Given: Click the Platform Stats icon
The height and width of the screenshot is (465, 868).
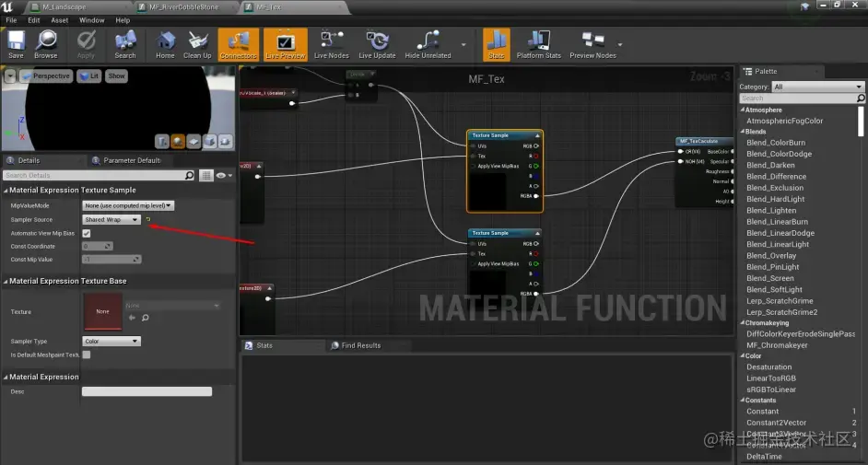Looking at the screenshot, I should 539,44.
